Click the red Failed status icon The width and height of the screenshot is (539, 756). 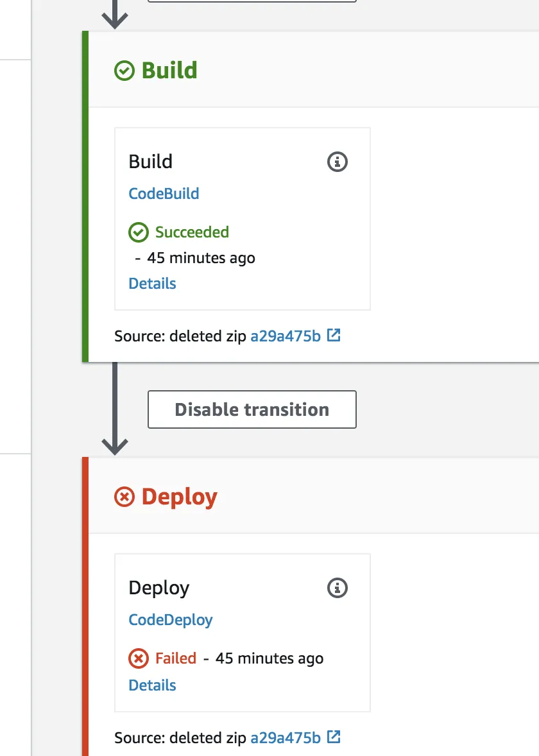click(139, 658)
